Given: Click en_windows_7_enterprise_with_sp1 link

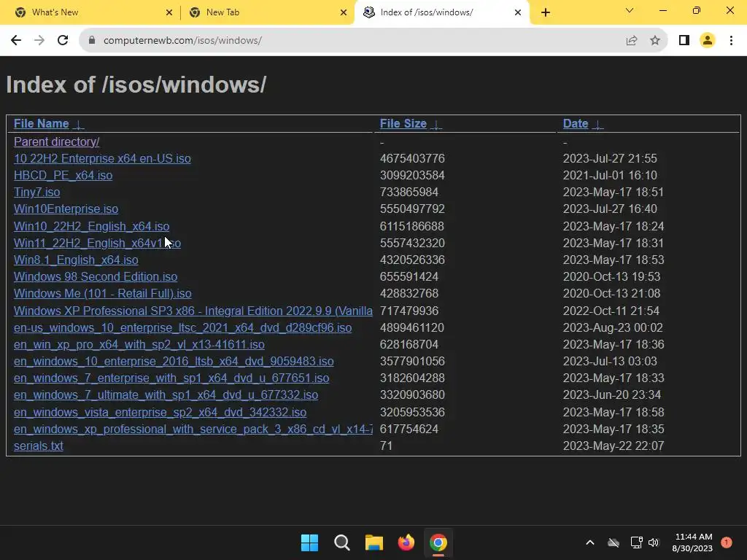Looking at the screenshot, I should pyautogui.click(x=171, y=378).
